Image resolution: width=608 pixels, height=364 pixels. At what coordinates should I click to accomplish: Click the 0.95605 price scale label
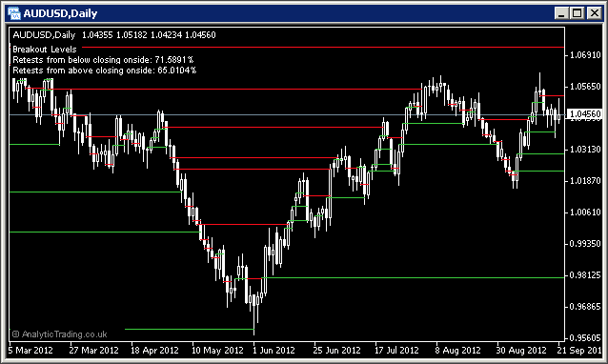coord(585,337)
